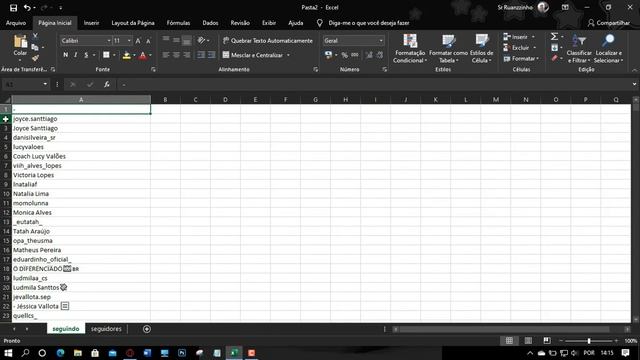
Task: Click the Undo arrow icon
Action: [x=27, y=8]
